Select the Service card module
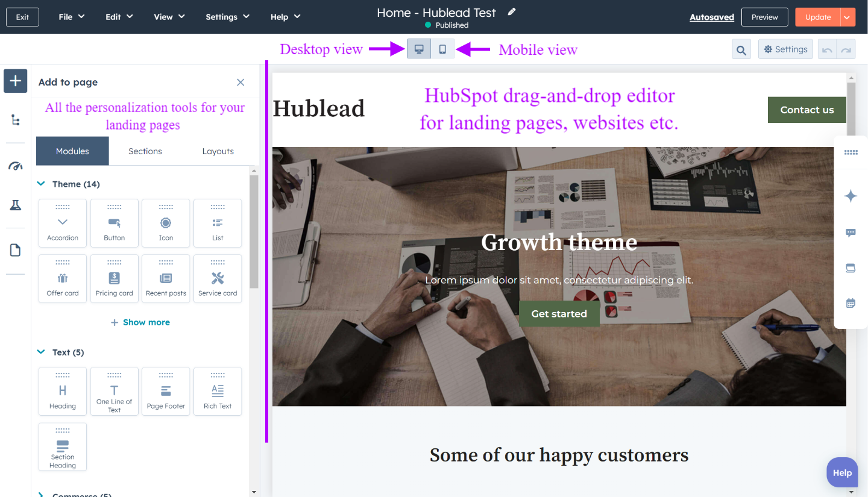Viewport: 868px width, 497px height. [x=218, y=278]
